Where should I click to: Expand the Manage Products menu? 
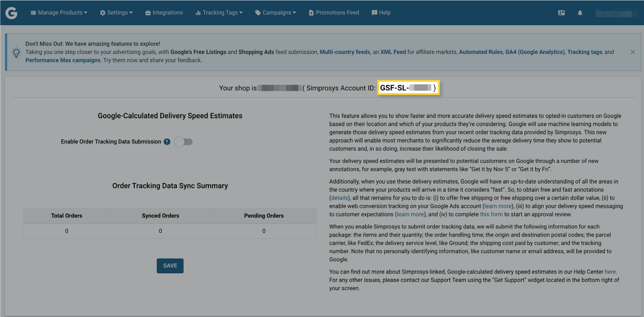[59, 13]
